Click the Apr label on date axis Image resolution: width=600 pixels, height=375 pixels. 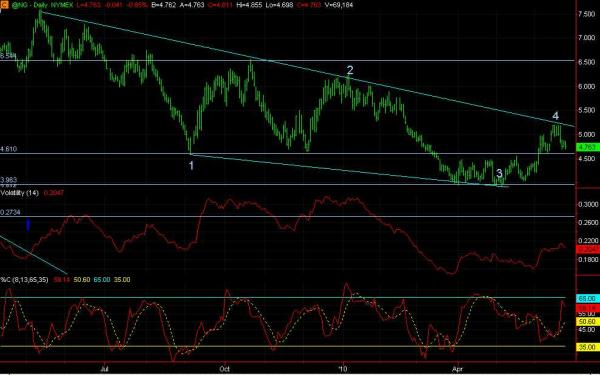(x=457, y=369)
